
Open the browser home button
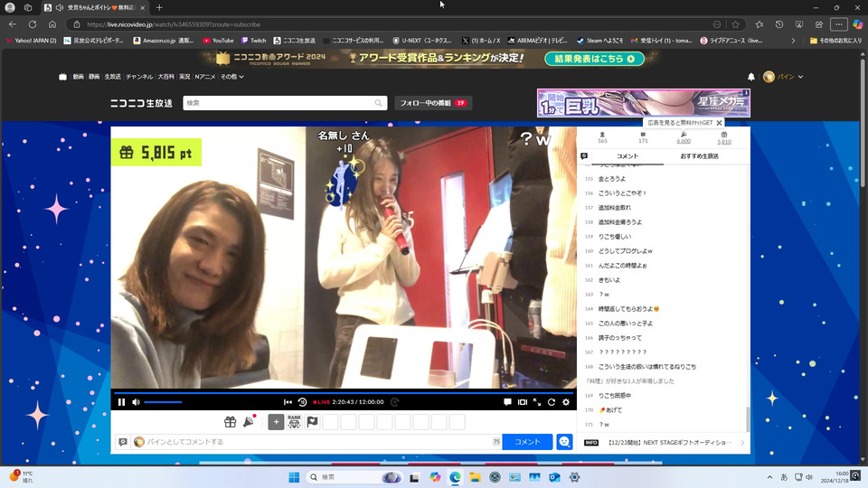coord(52,24)
